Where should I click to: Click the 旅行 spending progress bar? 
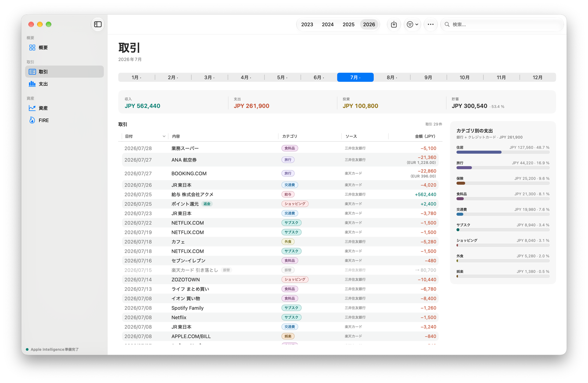coord(503,168)
